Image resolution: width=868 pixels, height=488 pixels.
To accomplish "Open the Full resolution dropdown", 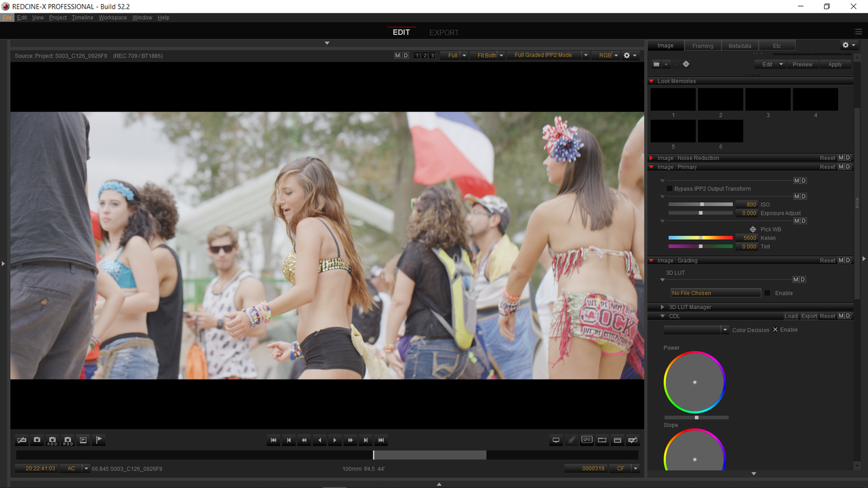I will click(x=454, y=56).
